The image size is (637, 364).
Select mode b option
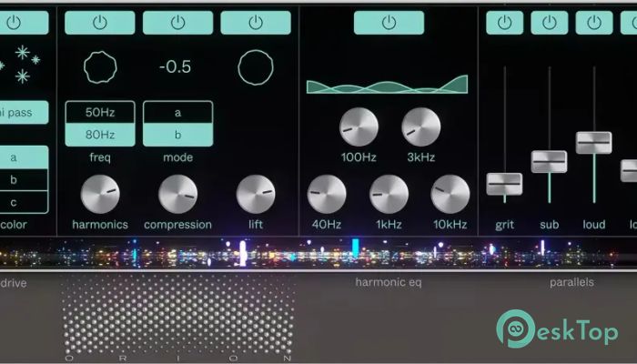[x=177, y=136]
